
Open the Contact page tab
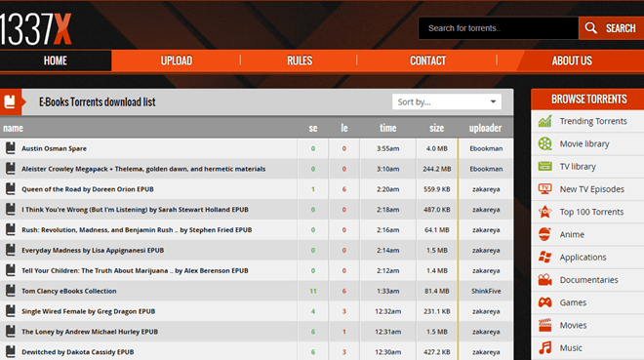tap(427, 60)
